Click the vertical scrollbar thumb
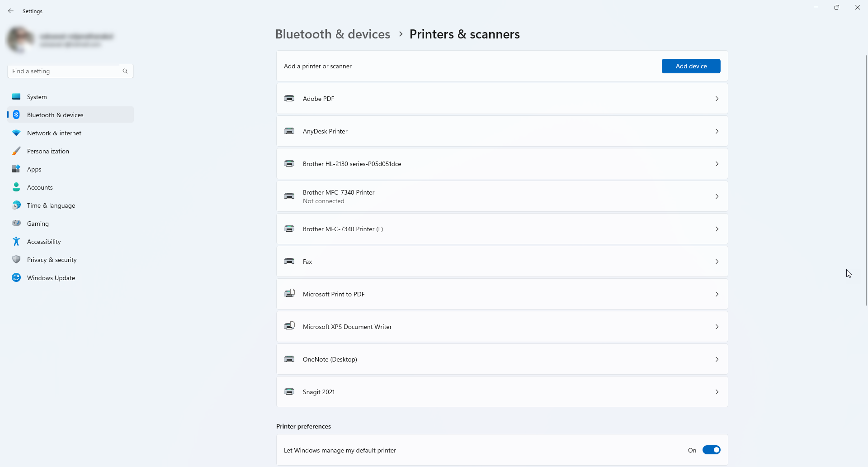 click(866, 180)
